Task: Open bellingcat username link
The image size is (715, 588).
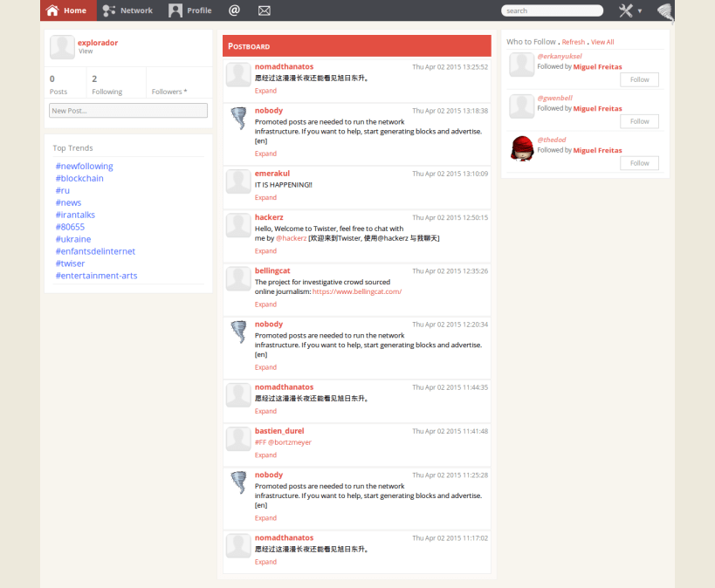Action: [x=272, y=270]
